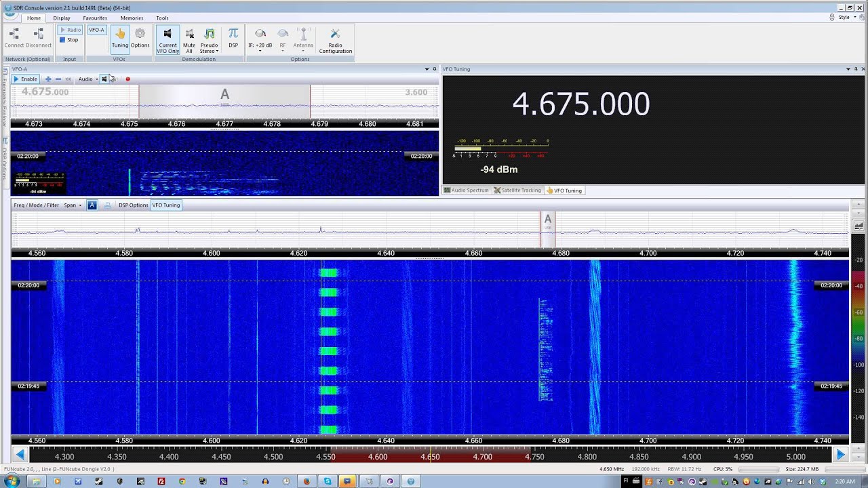
Task: Open Radio Configuration tools
Action: (335, 40)
